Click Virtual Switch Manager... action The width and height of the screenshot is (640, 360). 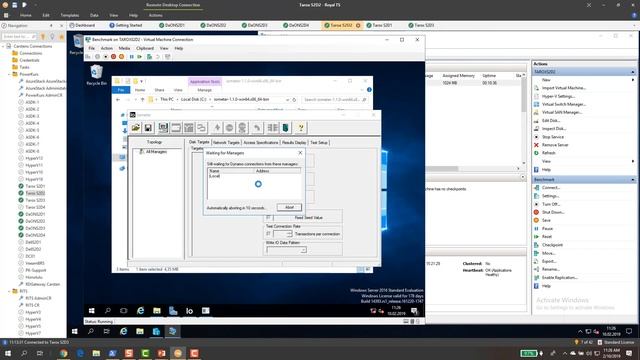[x=564, y=104]
